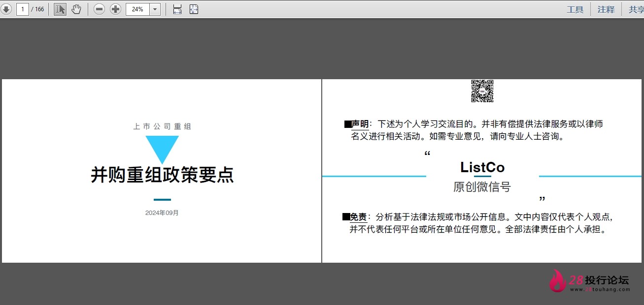Click the title 并购重组政策要点

(162, 175)
